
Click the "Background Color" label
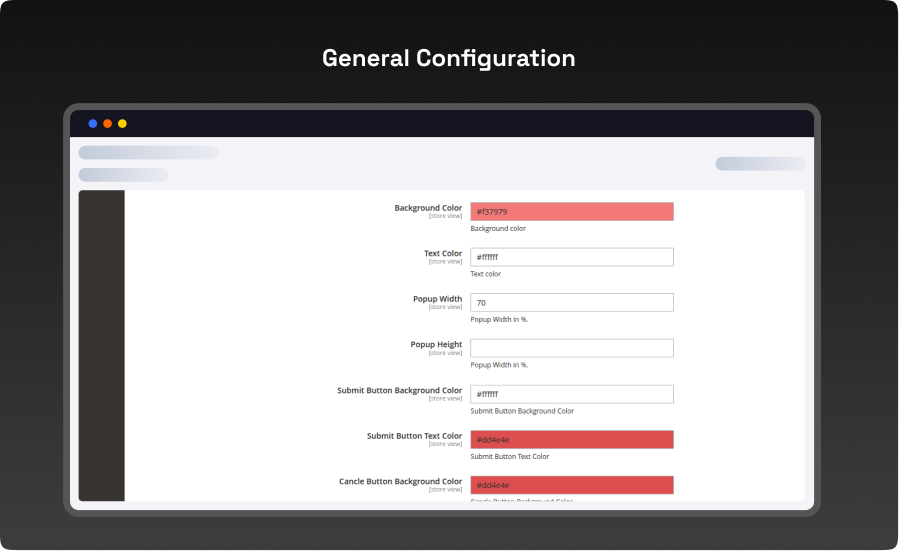pyautogui.click(x=428, y=208)
